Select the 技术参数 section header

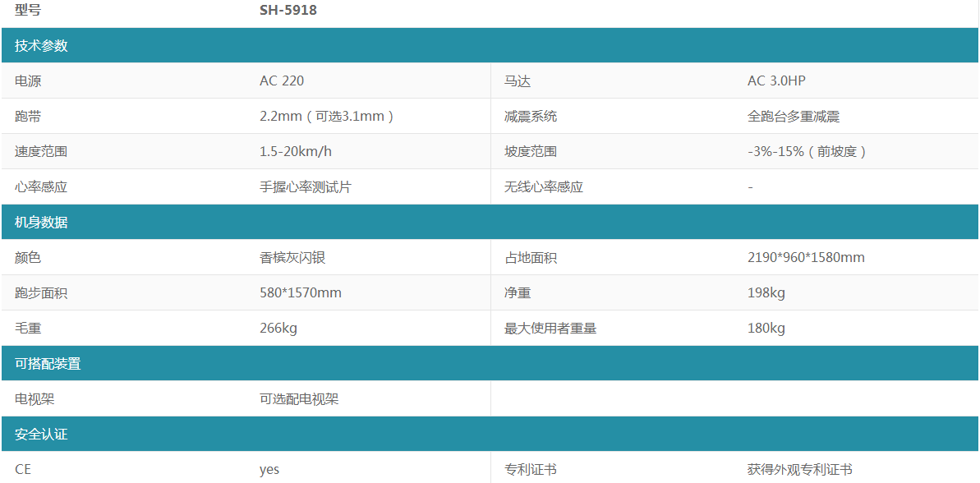point(41,46)
